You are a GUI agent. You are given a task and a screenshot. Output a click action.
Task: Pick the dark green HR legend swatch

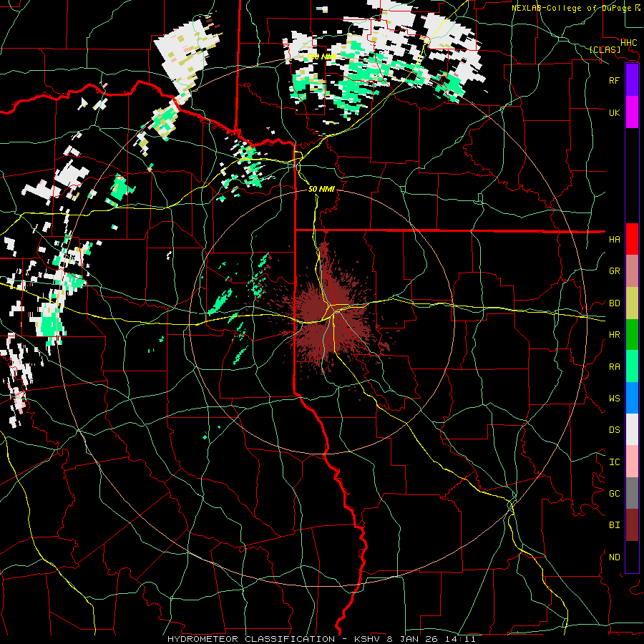[x=632, y=334]
